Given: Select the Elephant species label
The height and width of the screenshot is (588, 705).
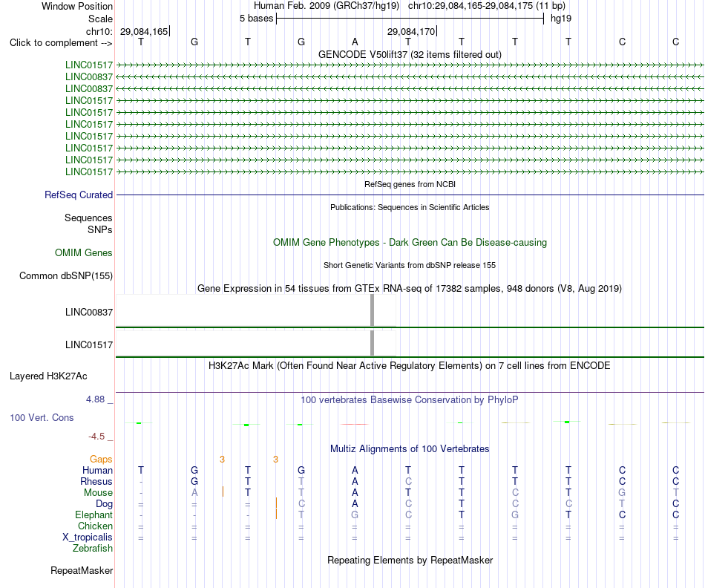Looking at the screenshot, I should (x=94, y=515).
